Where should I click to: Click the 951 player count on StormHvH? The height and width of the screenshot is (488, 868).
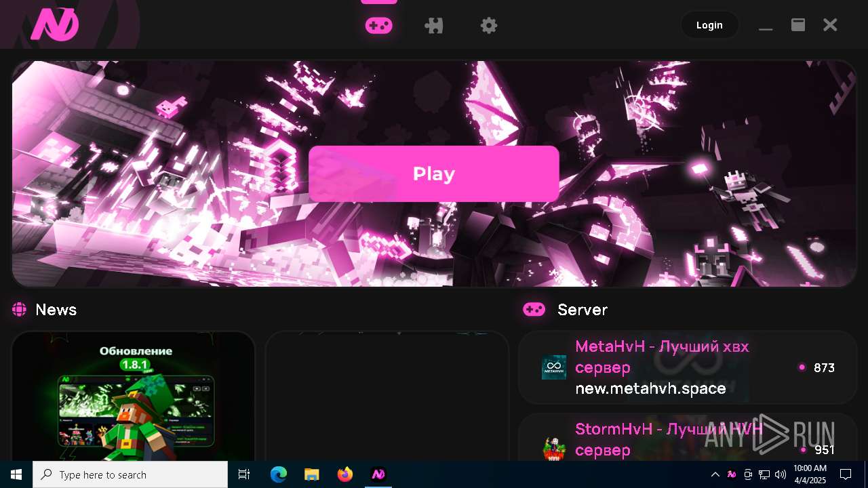[x=824, y=450]
